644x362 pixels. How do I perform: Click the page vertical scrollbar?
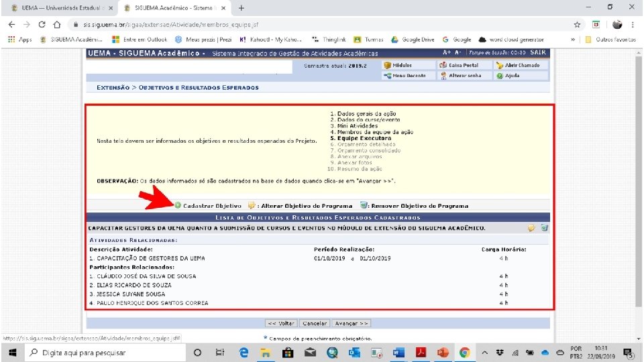click(x=639, y=182)
